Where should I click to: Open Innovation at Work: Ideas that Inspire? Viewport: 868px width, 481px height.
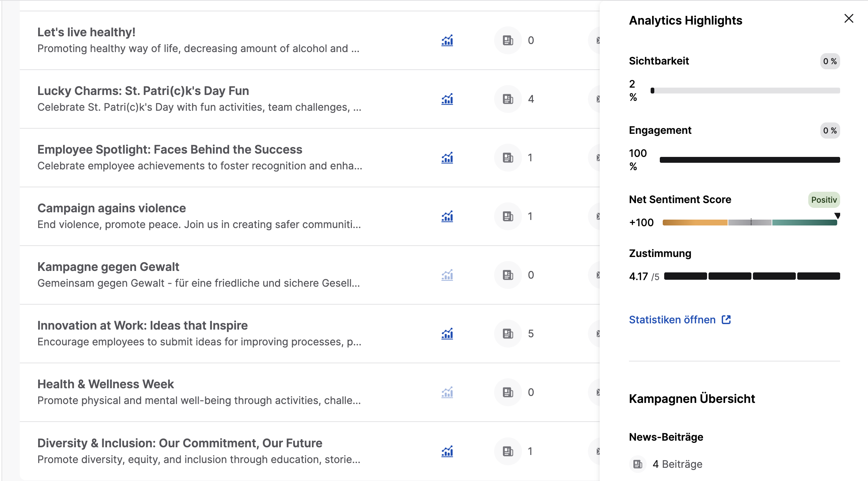click(x=143, y=326)
